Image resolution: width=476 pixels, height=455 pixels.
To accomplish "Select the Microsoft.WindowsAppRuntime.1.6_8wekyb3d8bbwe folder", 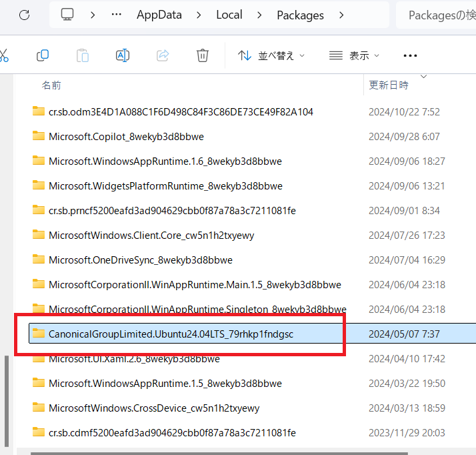I will pyautogui.click(x=165, y=161).
